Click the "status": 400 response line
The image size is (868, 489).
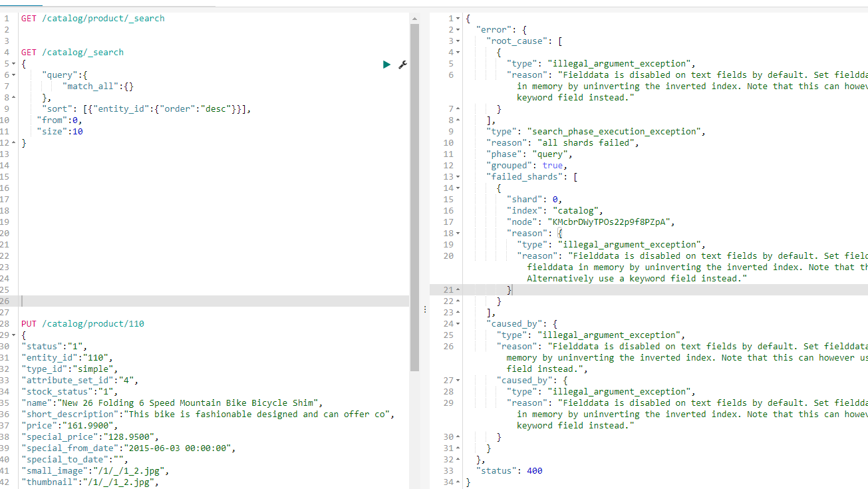(509, 471)
